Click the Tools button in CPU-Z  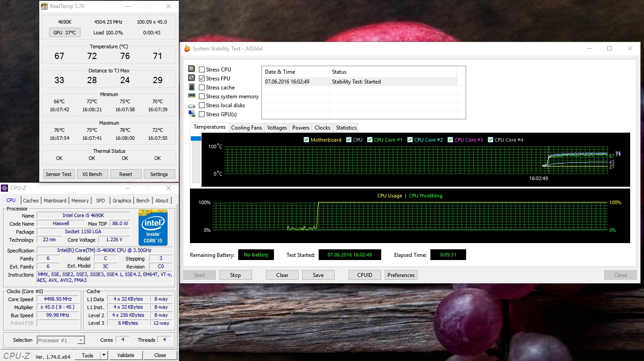[x=88, y=355]
